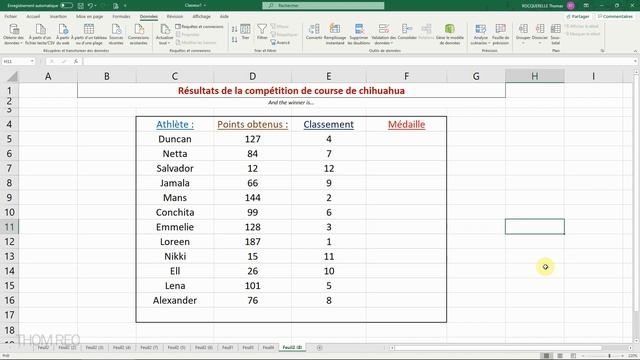Toggle the Enregistrement automatique switch
The image size is (640, 360).
tap(67, 6)
